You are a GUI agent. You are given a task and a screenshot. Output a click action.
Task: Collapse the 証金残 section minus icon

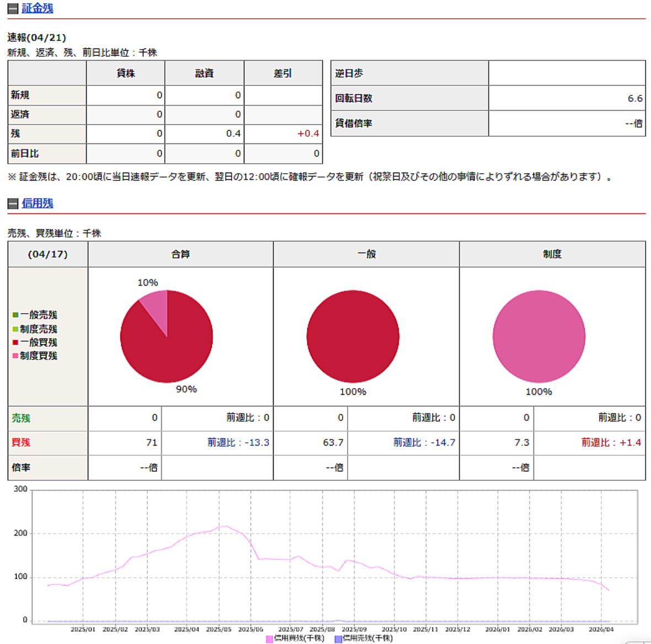13,8
